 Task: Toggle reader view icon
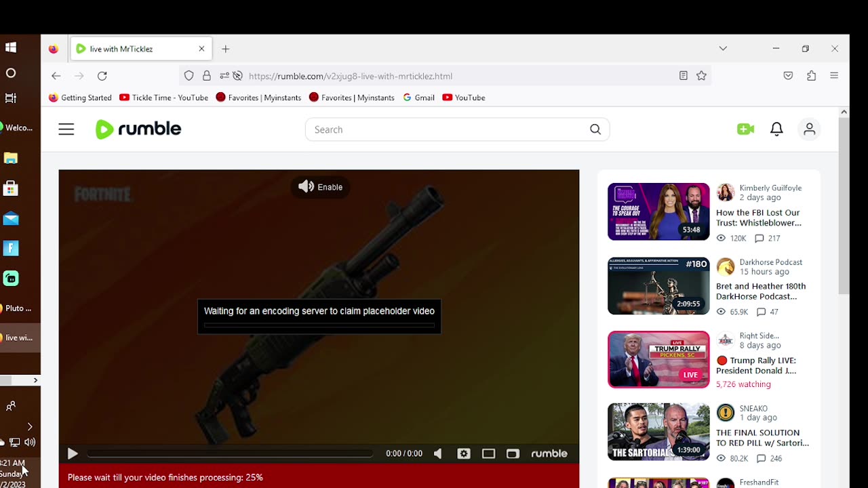pos(684,76)
